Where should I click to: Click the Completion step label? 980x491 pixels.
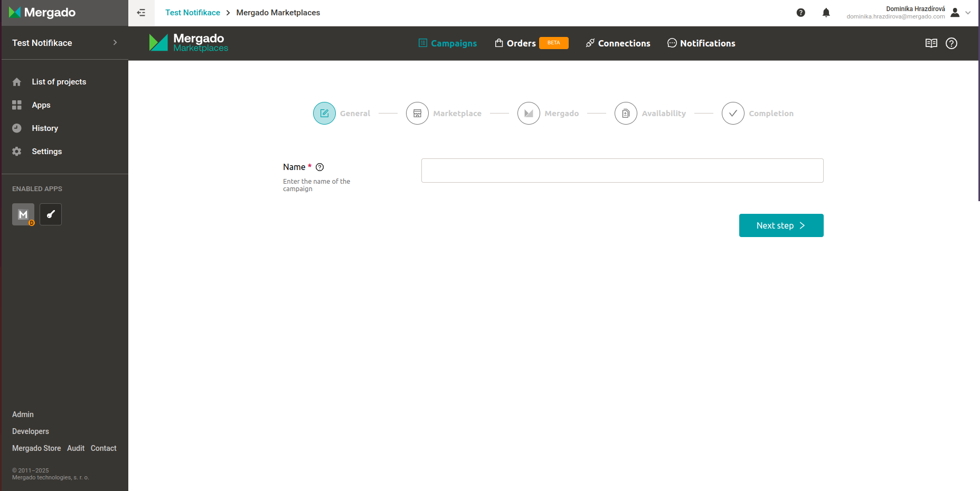(x=771, y=114)
